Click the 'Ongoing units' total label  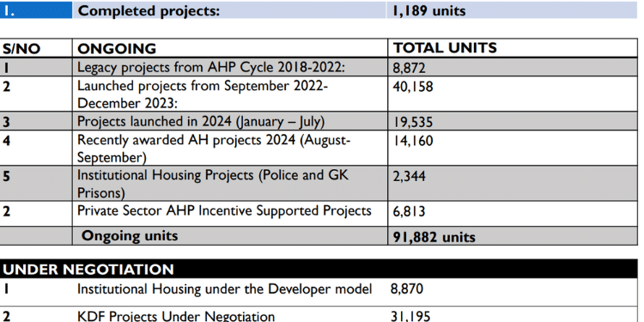click(x=130, y=236)
